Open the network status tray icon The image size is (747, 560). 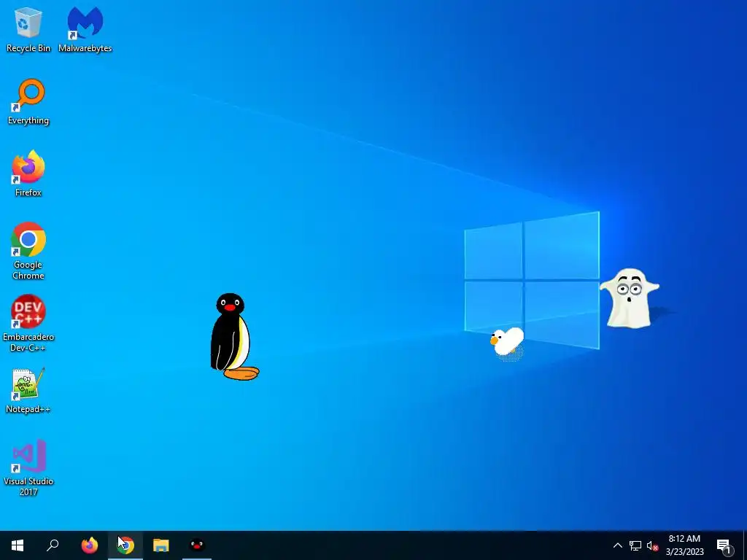(635, 545)
